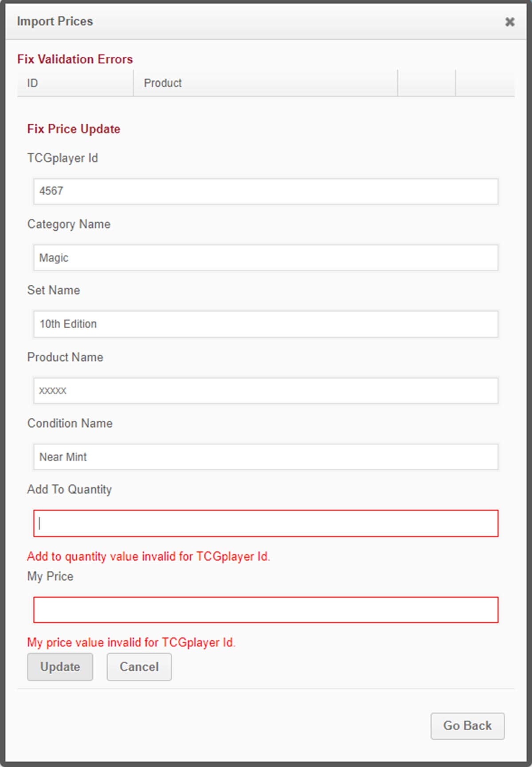Cancel the price update fix
The height and width of the screenshot is (767, 532).
coord(139,667)
